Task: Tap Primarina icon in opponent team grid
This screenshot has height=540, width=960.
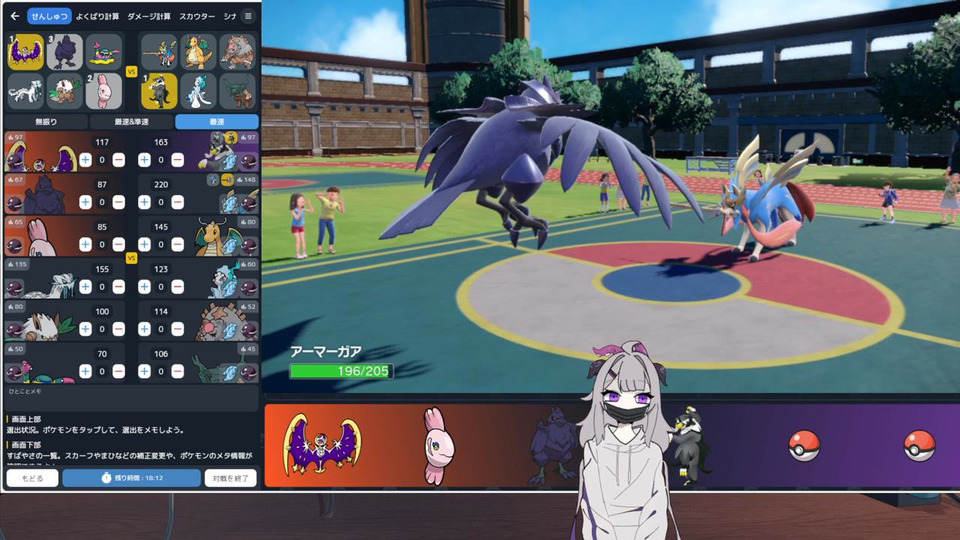Action: coord(198,91)
